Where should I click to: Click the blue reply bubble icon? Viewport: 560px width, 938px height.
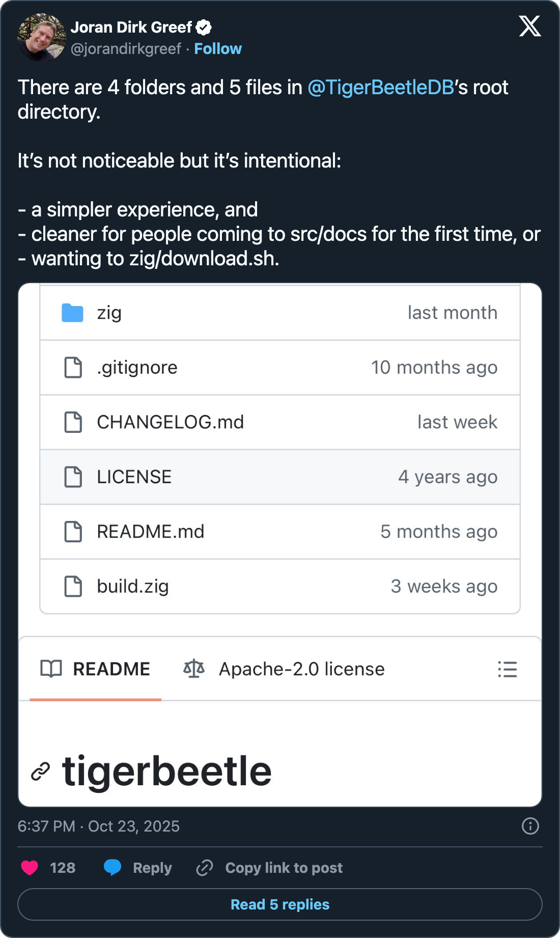(113, 867)
